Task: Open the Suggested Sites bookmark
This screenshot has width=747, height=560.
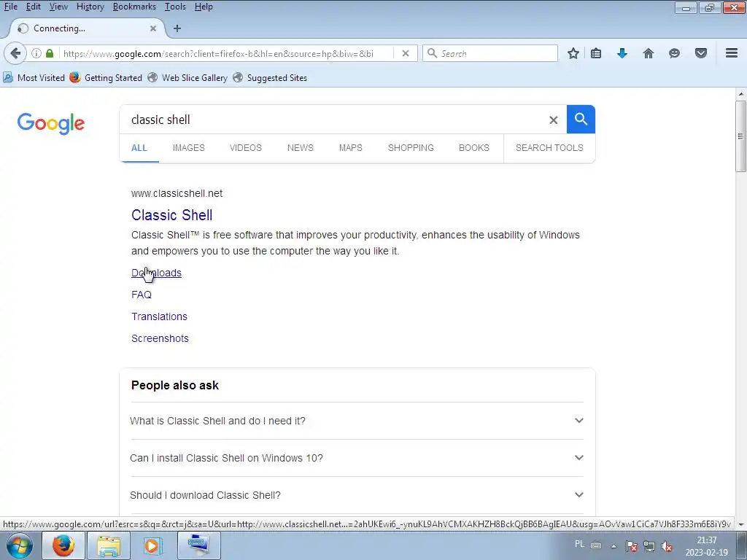Action: pos(270,77)
